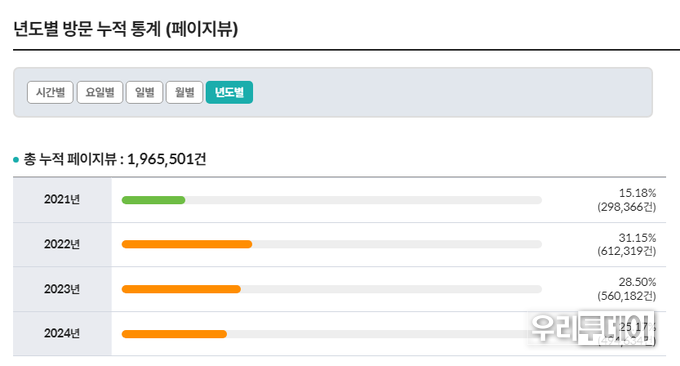Viewport: 680px width, 366px height.
Task: Click the orange 2023년 progress bar
Action: (181, 289)
